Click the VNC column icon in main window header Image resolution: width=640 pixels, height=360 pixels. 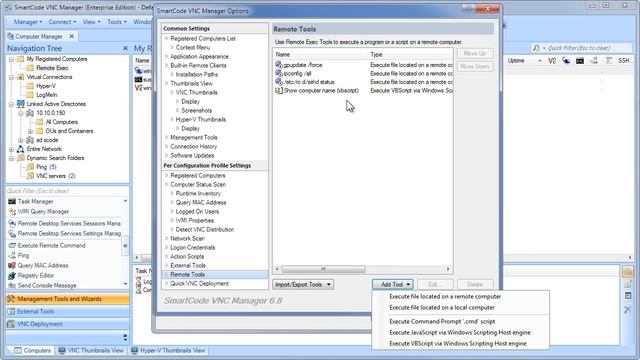pos(552,60)
